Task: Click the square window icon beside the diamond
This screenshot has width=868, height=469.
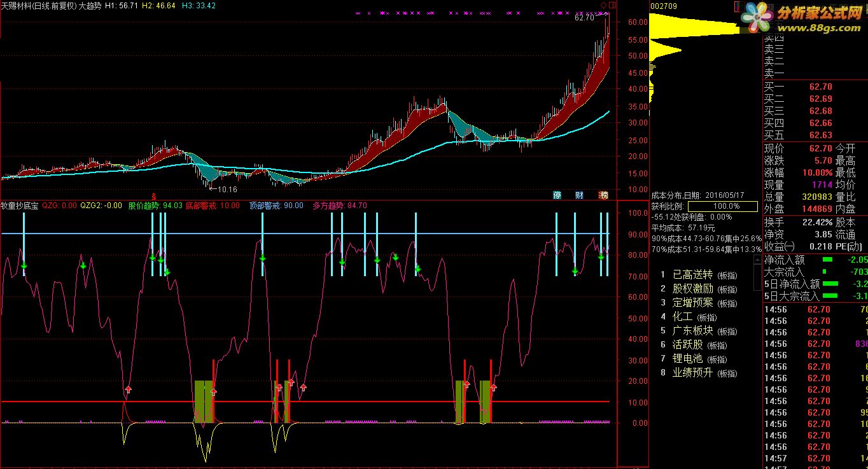Action: point(611,5)
